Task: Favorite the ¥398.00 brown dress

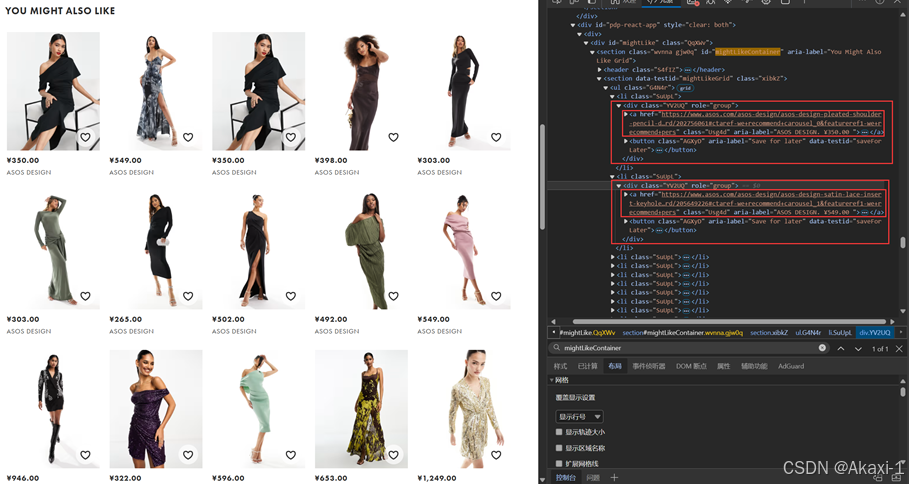Action: click(x=393, y=137)
